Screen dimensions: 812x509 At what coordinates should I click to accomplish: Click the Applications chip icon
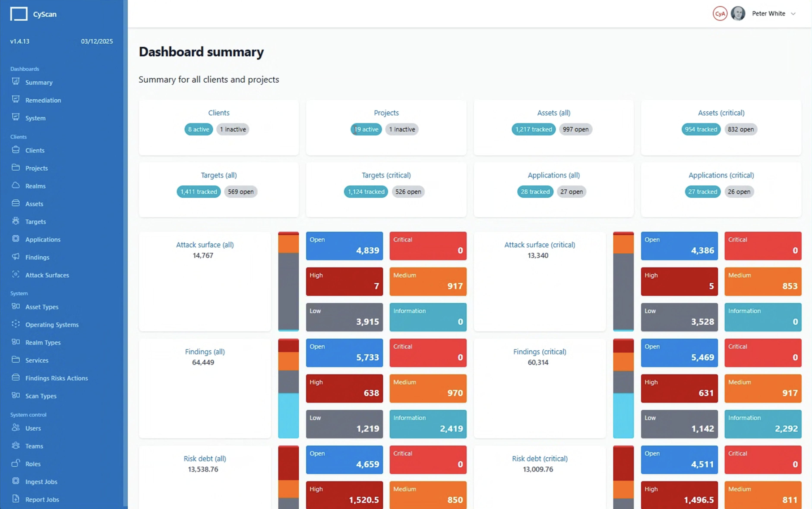pyautogui.click(x=16, y=239)
